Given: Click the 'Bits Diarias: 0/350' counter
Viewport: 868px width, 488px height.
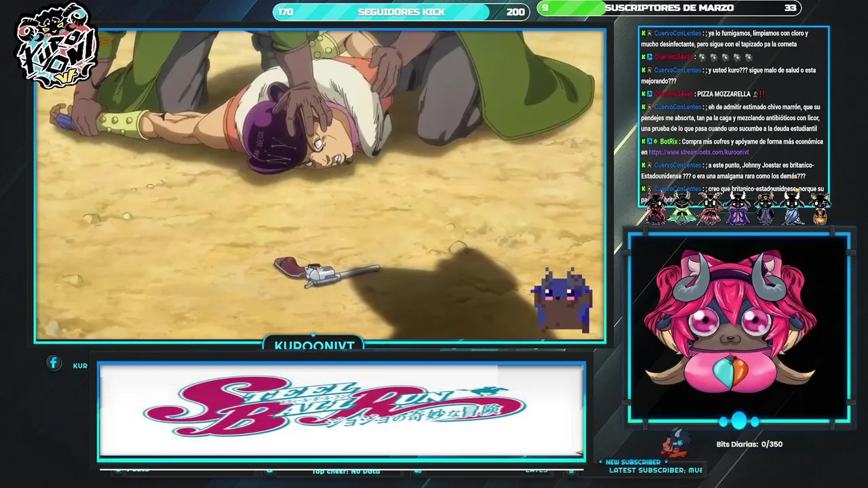Looking at the screenshot, I should point(749,445).
